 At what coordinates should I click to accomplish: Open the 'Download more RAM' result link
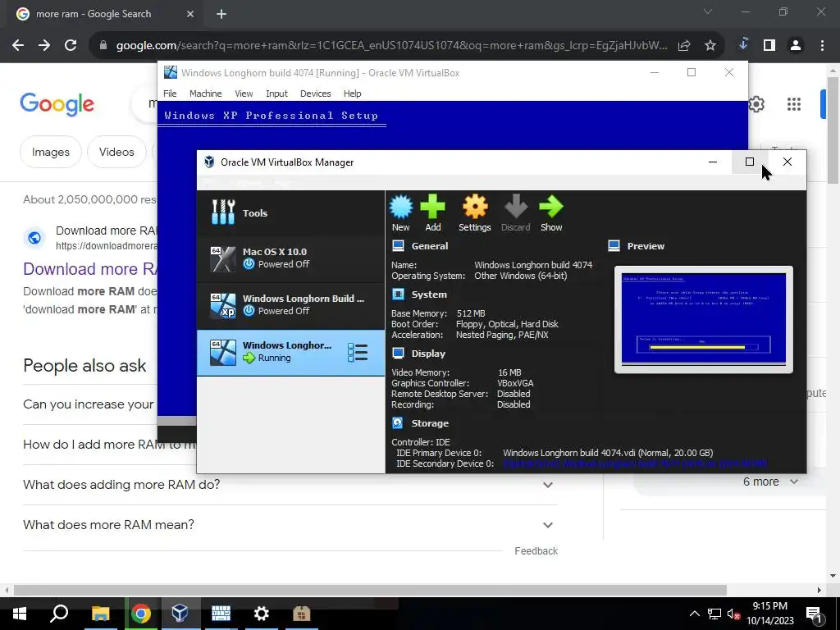pyautogui.click(x=90, y=269)
